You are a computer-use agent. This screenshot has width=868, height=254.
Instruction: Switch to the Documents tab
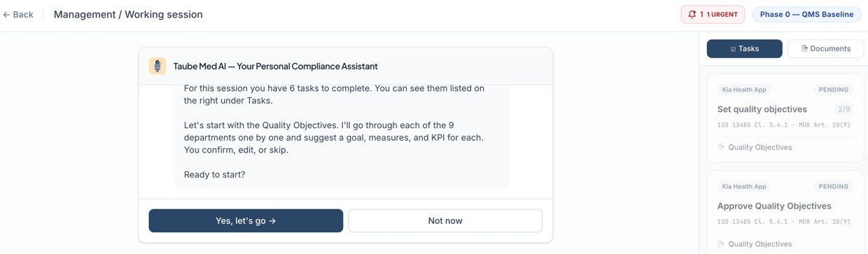tap(825, 48)
